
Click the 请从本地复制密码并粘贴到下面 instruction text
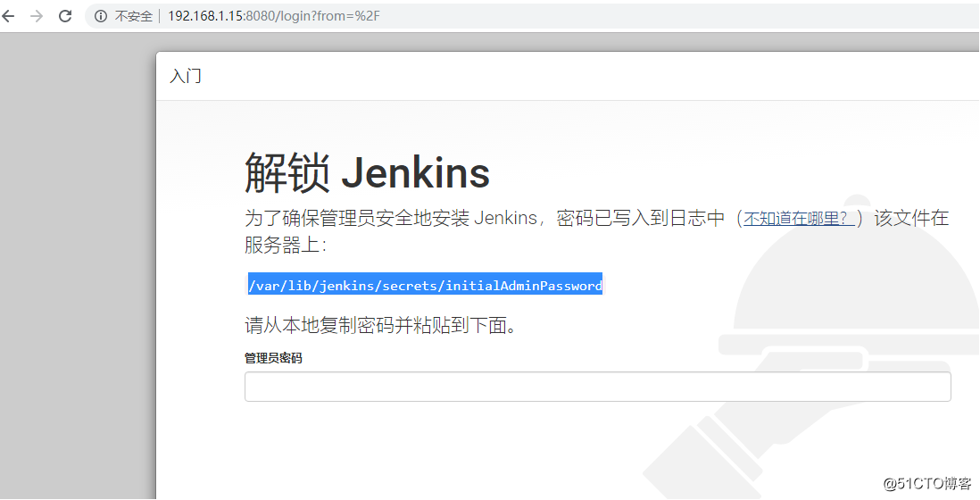pyautogui.click(x=380, y=326)
